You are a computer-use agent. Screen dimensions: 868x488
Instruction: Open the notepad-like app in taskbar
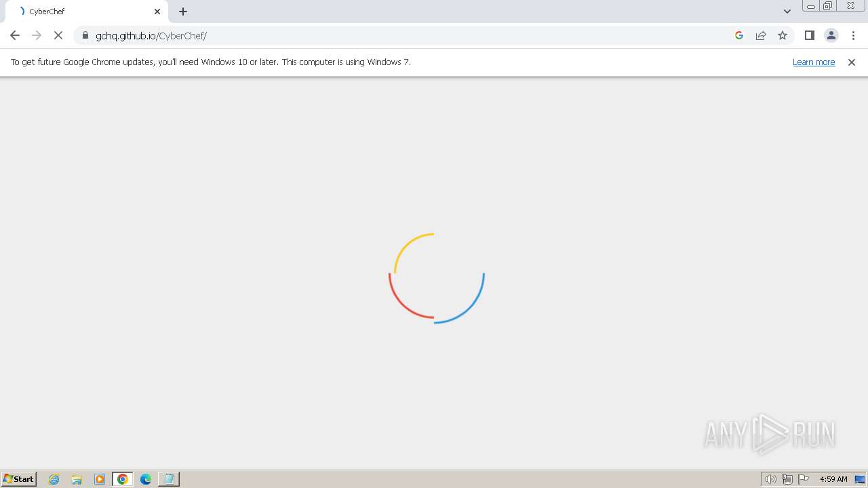[169, 479]
